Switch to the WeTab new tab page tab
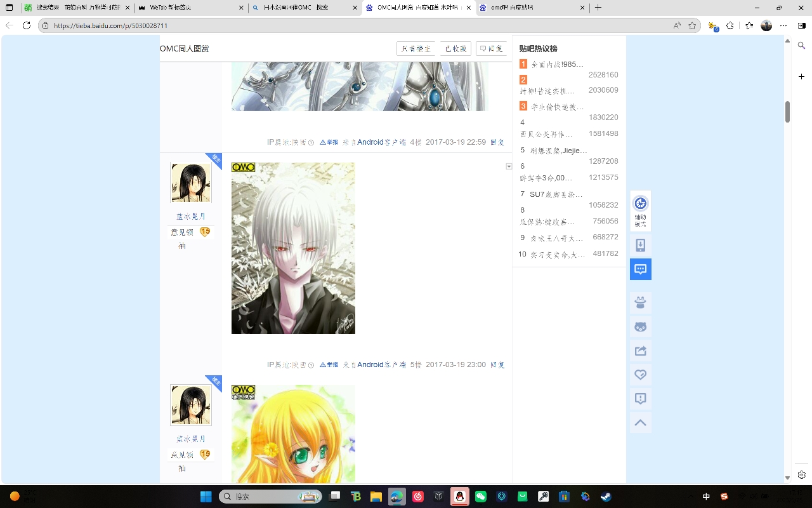 [x=190, y=8]
